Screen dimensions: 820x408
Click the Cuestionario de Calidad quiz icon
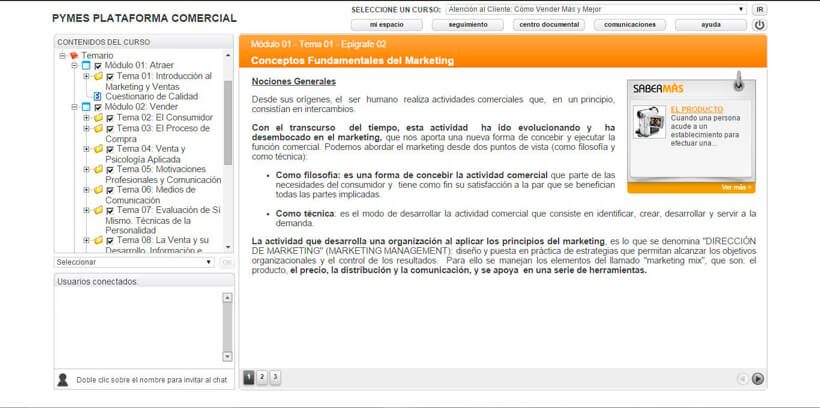(x=97, y=97)
